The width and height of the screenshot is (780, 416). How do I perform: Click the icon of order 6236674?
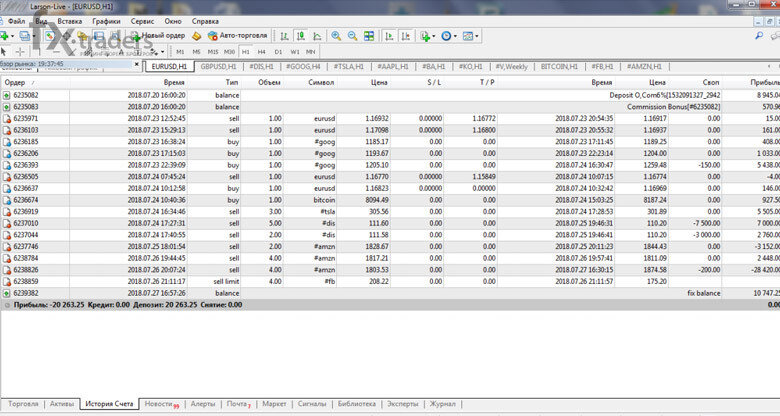pos(6,200)
